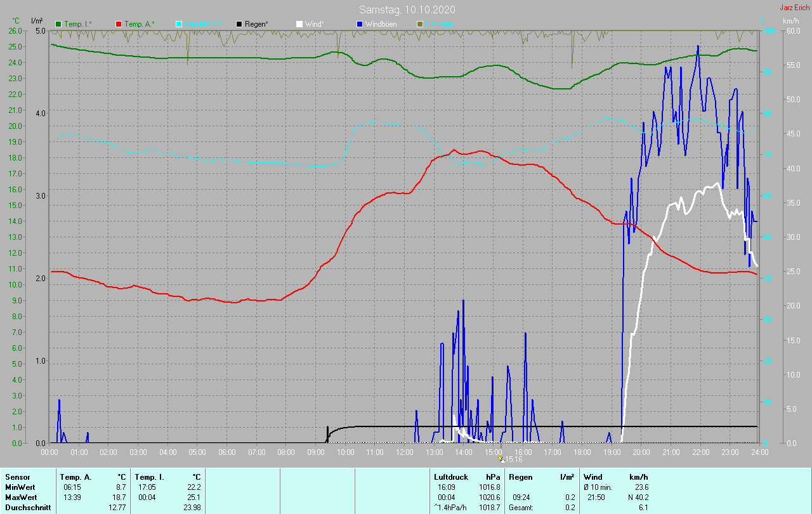Click the "Jarz Erich" author label
The width and height of the screenshot is (812, 514).
coord(794,8)
